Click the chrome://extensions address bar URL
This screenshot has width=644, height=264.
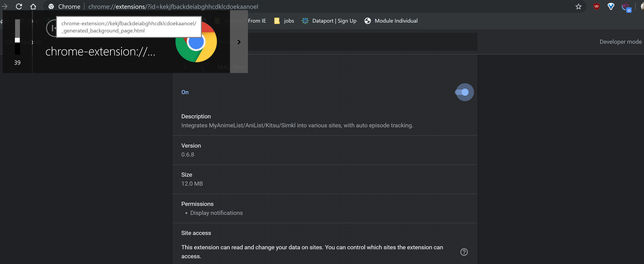tap(173, 6)
